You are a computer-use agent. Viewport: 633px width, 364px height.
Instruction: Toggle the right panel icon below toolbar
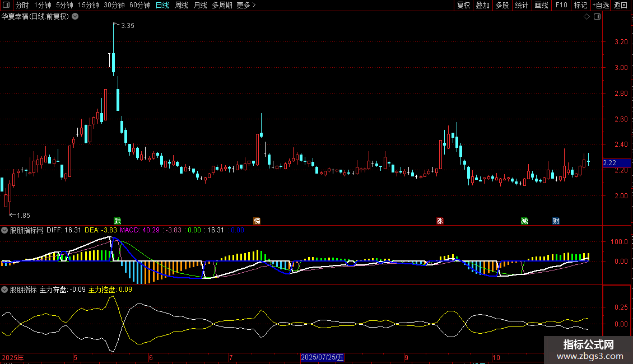coord(597,17)
